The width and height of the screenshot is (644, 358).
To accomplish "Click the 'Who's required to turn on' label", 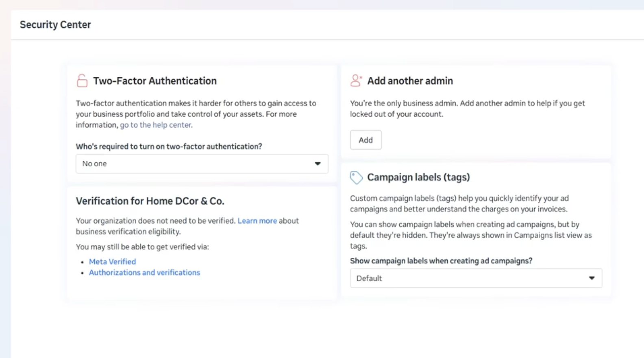I will (x=169, y=146).
